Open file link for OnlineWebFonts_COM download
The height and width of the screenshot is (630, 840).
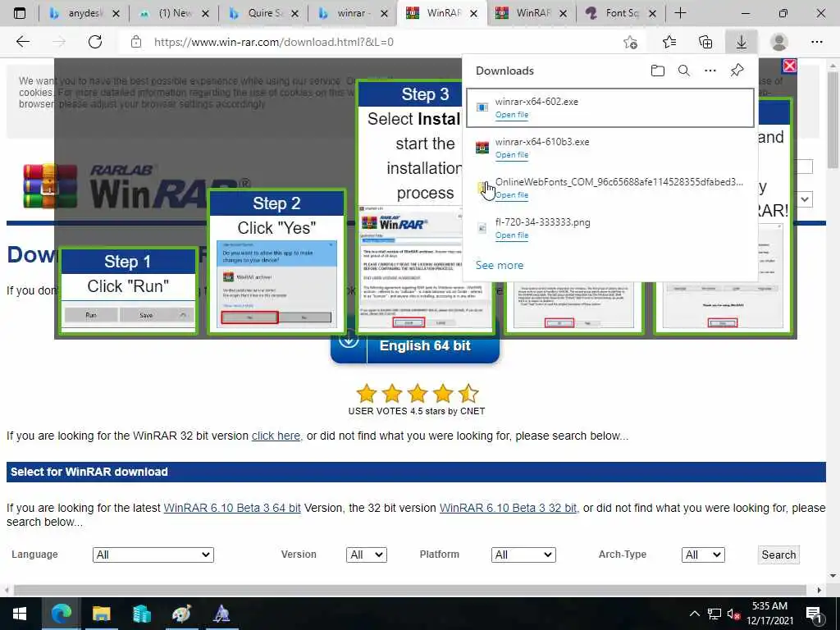point(512,195)
